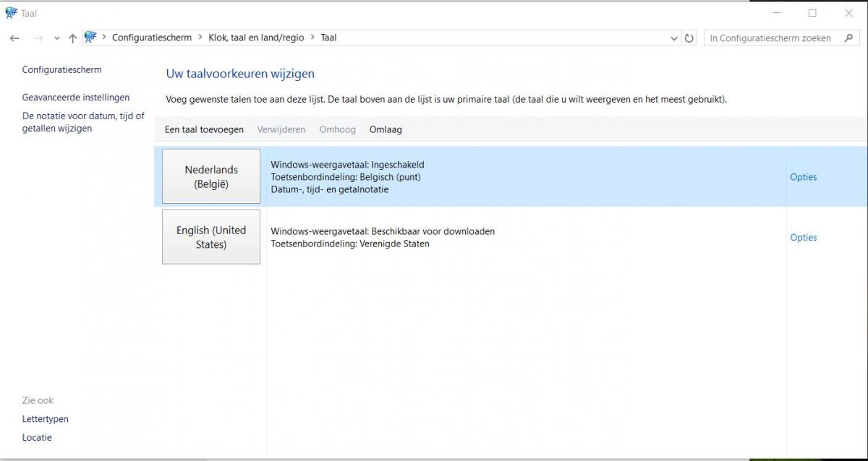Click the Control Panel icon in address bar
Screen dimensions: 868x461
(x=90, y=38)
